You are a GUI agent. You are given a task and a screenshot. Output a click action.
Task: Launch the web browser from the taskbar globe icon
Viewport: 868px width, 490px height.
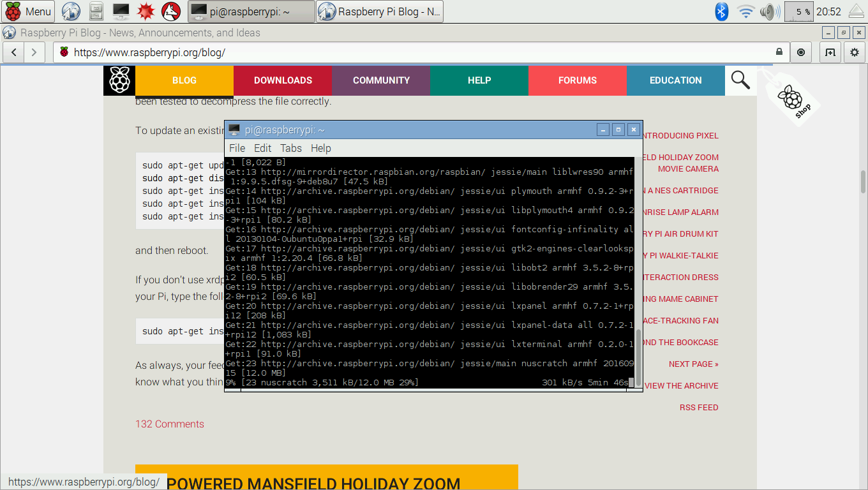(71, 11)
